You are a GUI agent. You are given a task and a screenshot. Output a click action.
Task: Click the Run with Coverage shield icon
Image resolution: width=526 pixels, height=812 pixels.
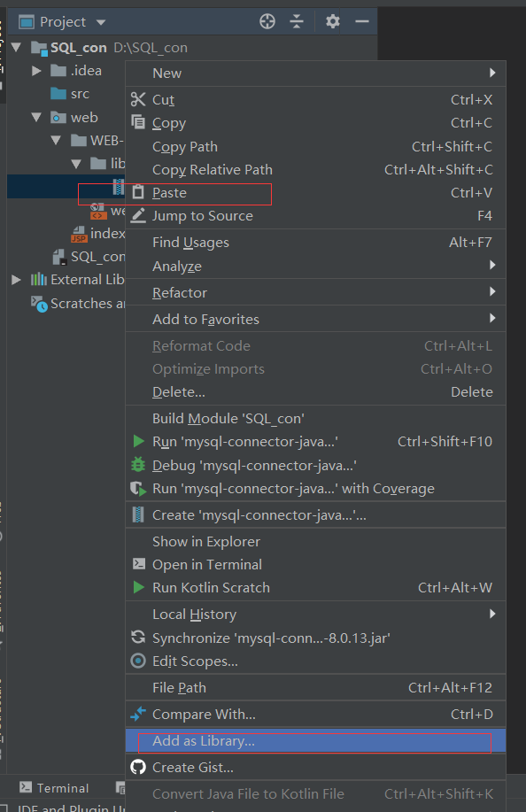(138, 488)
